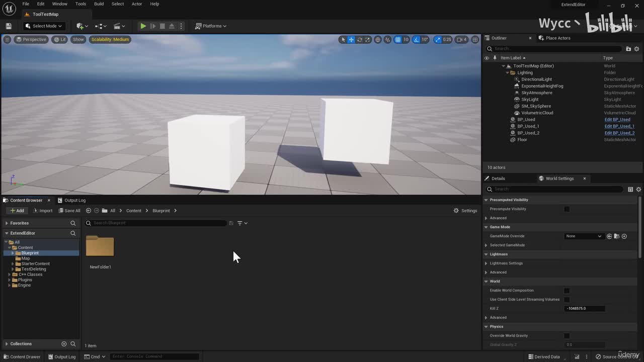Toggle grid snapping
The height and width of the screenshot is (362, 644).
(398, 40)
